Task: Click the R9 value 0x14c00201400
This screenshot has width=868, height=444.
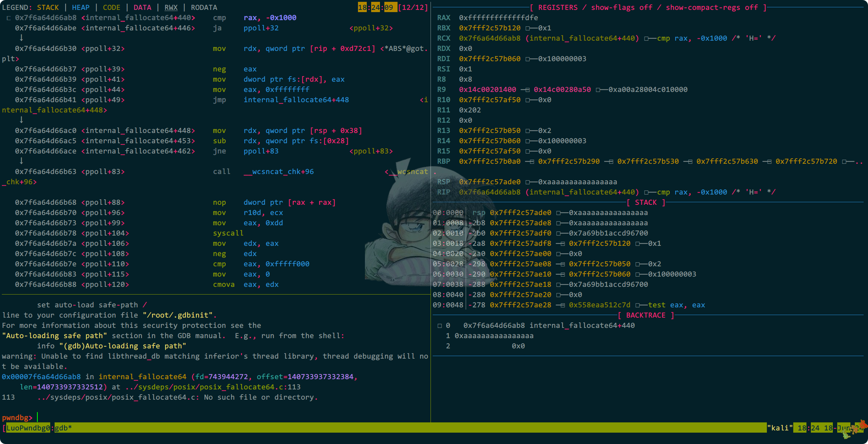Action: [x=487, y=89]
